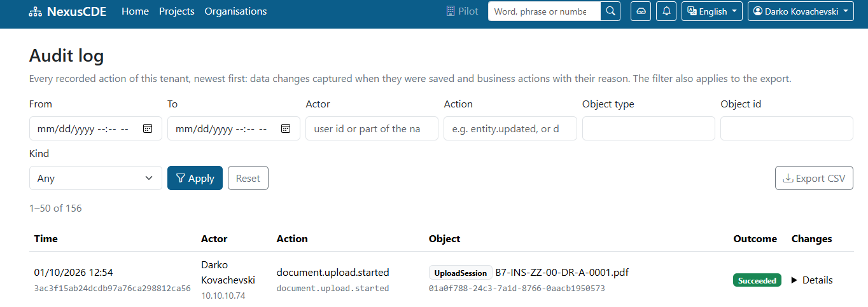
Task: Click the Audit log page heading
Action: tap(66, 56)
